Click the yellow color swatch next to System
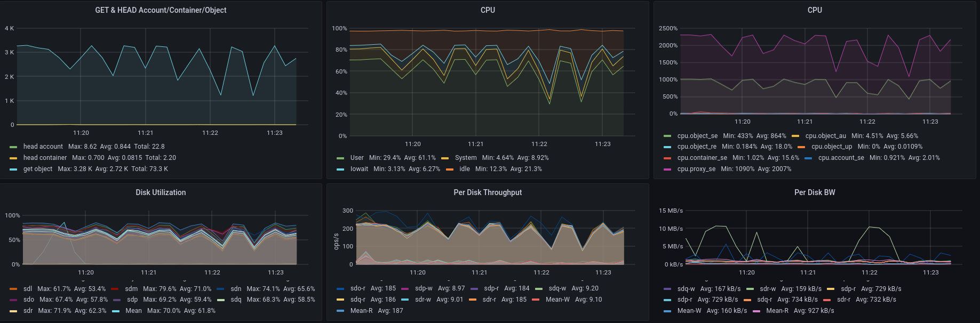Image resolution: width=980 pixels, height=323 pixels. [445, 158]
